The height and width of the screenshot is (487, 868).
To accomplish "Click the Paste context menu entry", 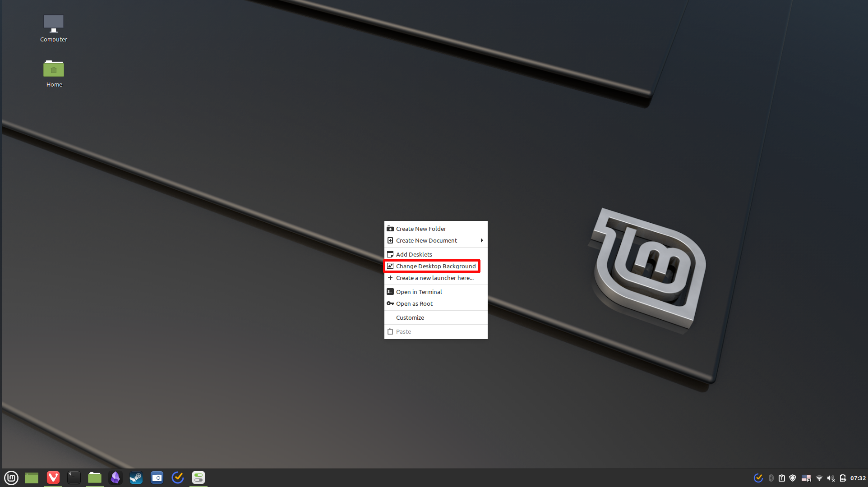I will pyautogui.click(x=404, y=331).
